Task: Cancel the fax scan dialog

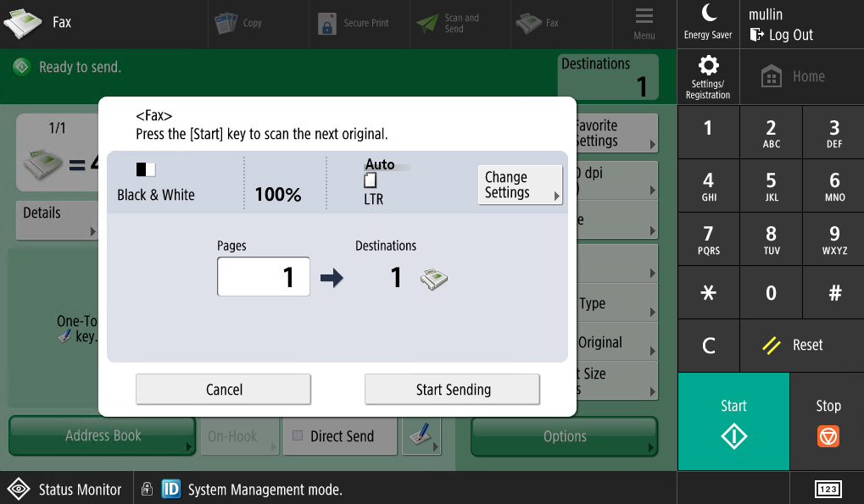Action: point(223,390)
